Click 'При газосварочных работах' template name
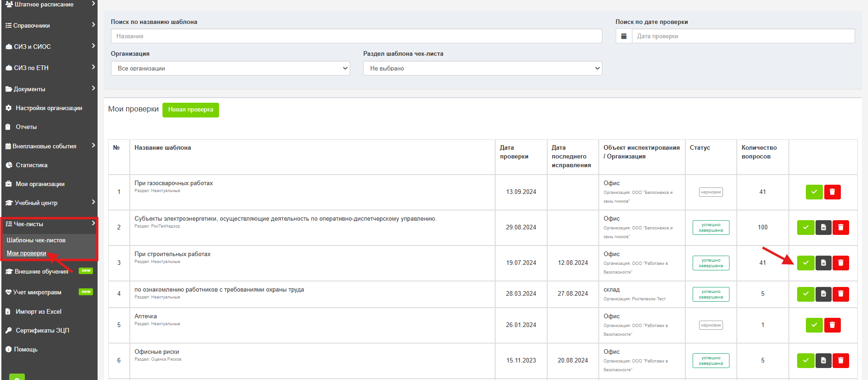This screenshot has width=868, height=380. (174, 183)
